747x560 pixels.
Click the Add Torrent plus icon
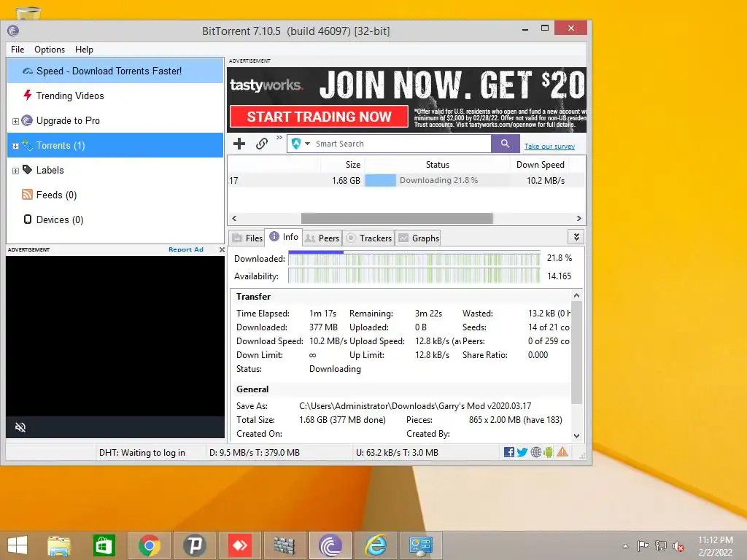click(239, 144)
